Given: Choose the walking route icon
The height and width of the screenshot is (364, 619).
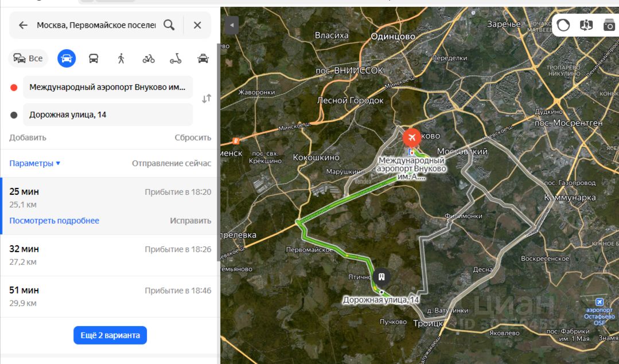Looking at the screenshot, I should 121,59.
